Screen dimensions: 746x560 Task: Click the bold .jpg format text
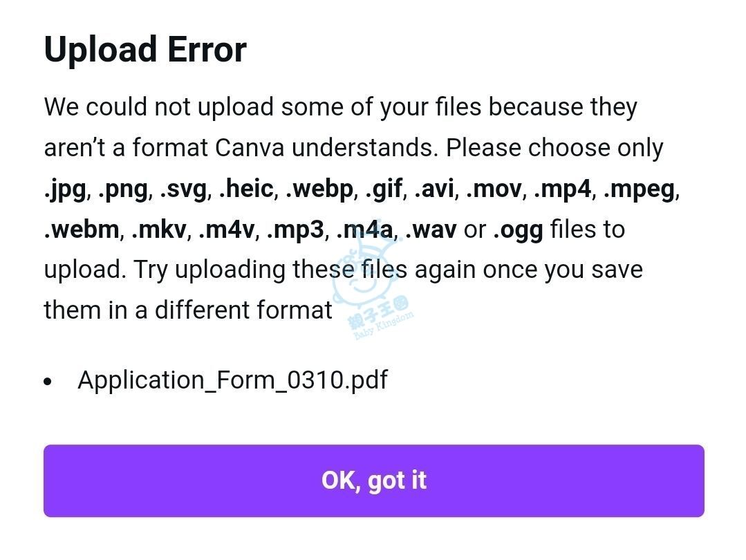pyautogui.click(x=65, y=189)
